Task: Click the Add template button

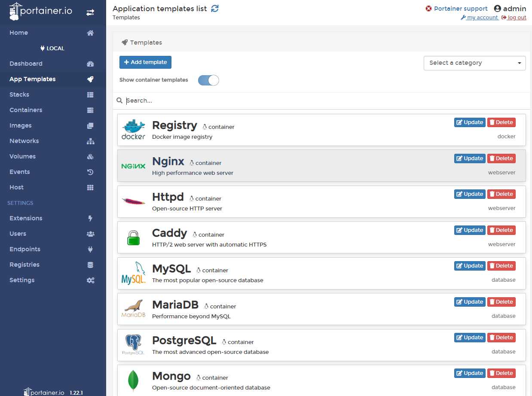Action: point(145,62)
